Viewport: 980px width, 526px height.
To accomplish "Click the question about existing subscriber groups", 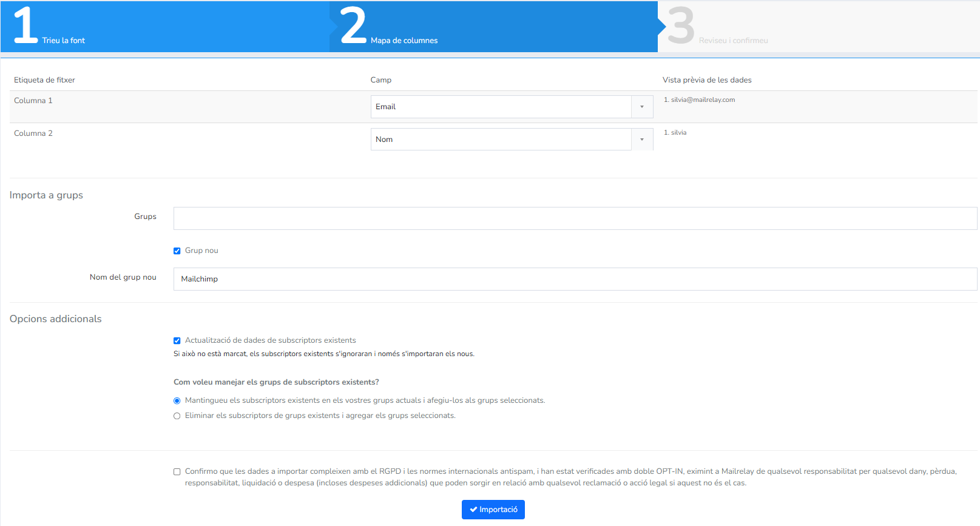I will tap(276, 382).
